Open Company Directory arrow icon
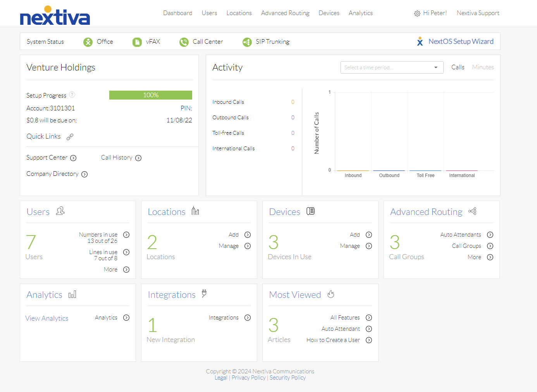 tap(84, 174)
